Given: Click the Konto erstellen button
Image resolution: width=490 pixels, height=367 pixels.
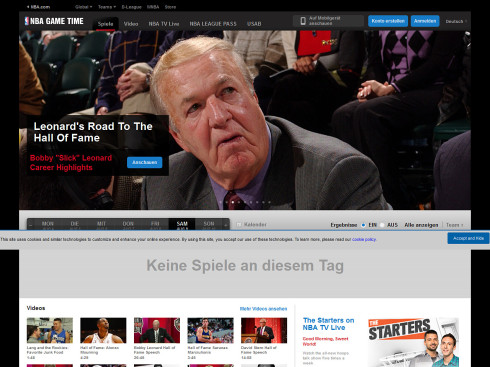Looking at the screenshot, I should pyautogui.click(x=388, y=21).
